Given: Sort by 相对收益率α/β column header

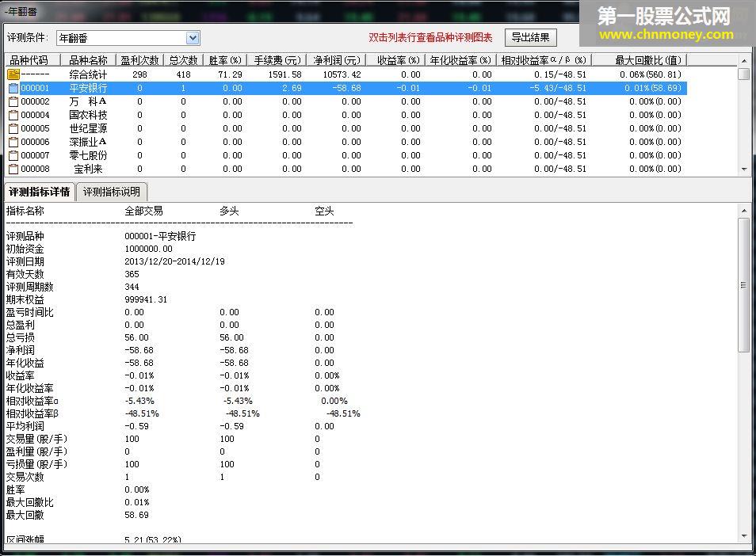Looking at the screenshot, I should [x=544, y=60].
